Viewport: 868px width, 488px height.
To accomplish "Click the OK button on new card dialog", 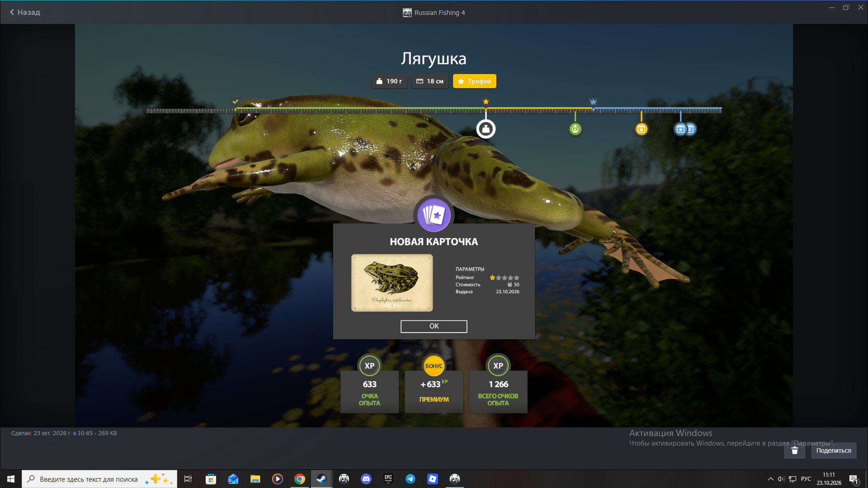I will (x=434, y=326).
